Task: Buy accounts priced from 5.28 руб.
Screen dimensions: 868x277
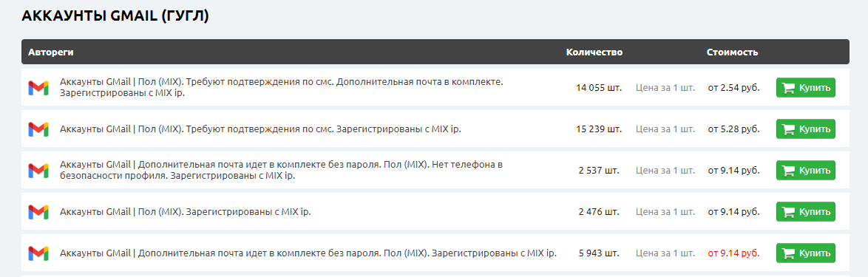Action: click(x=805, y=129)
